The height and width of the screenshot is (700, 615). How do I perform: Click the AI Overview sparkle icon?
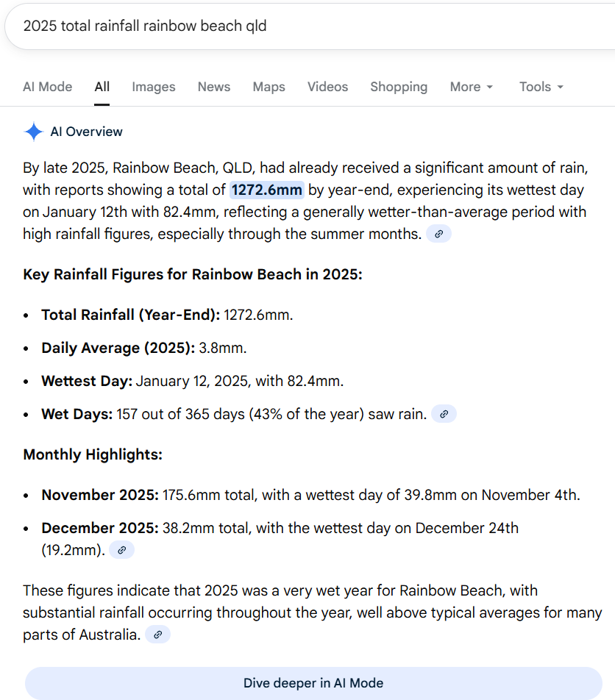(x=34, y=132)
